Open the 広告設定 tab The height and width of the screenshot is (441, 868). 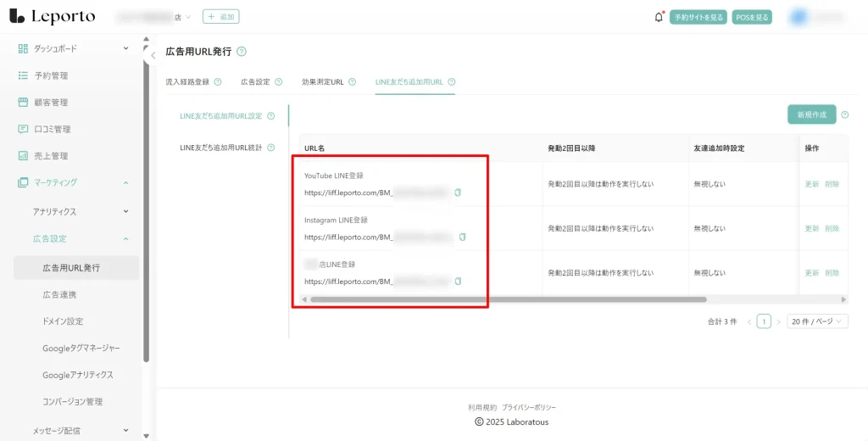(254, 82)
